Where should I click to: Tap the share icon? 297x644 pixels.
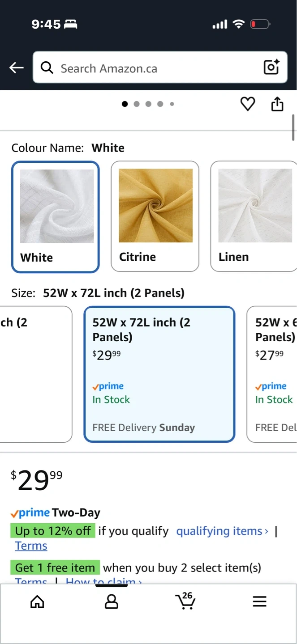277,104
